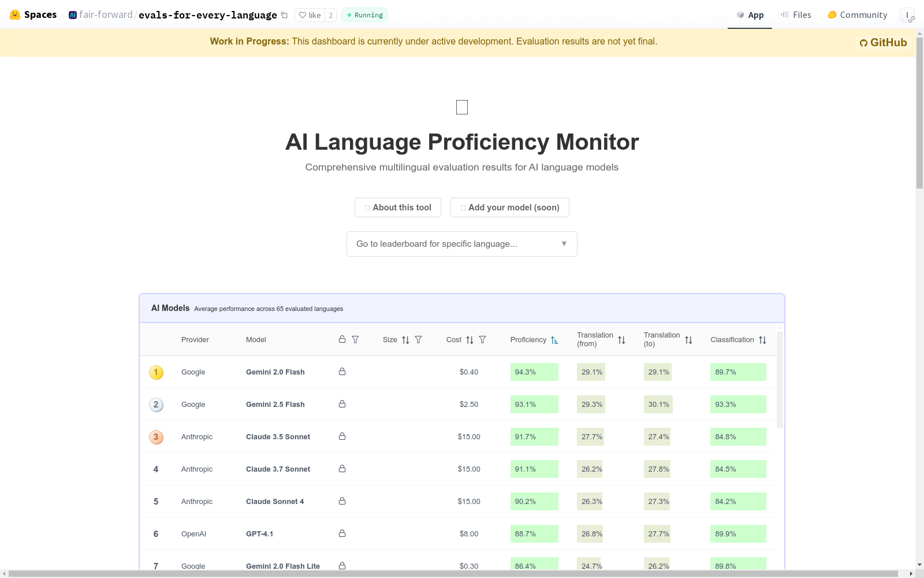The width and height of the screenshot is (924, 578).
Task: Click the rank 3 bronze medal badge
Action: 156,437
